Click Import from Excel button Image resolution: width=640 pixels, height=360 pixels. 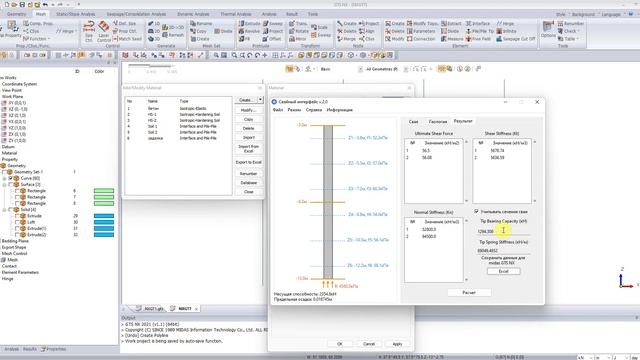coord(248,149)
